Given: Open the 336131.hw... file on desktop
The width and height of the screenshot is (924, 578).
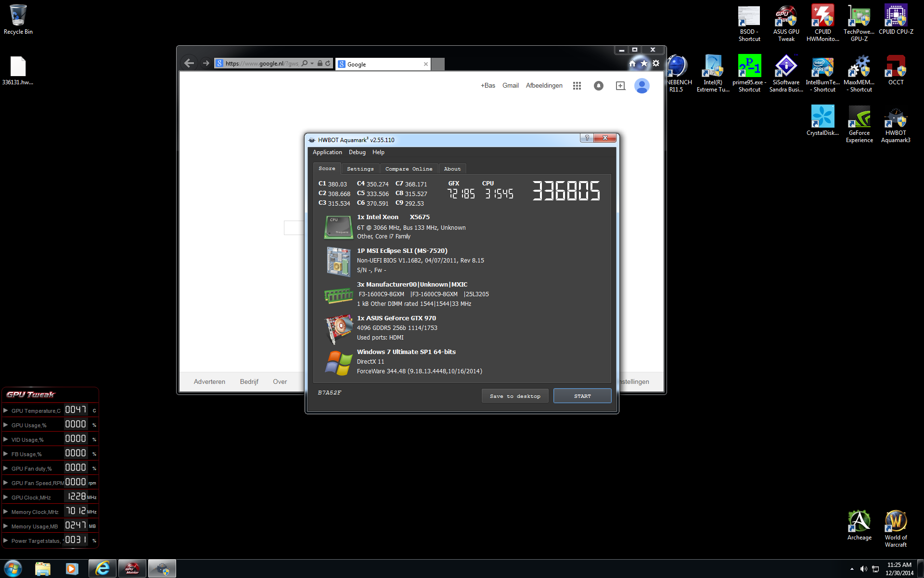Looking at the screenshot, I should (x=18, y=71).
